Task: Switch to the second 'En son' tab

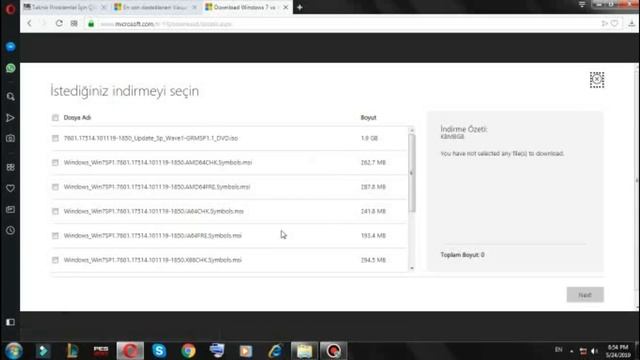Action: point(155,7)
